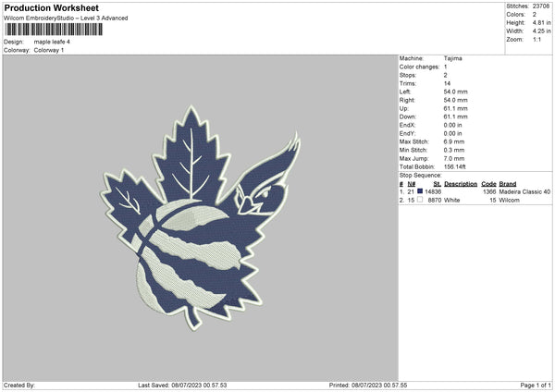Image resolution: width=555 pixels, height=392 pixels.
Task: Click the min stitch value '0.3 mm'
Action: (454, 150)
